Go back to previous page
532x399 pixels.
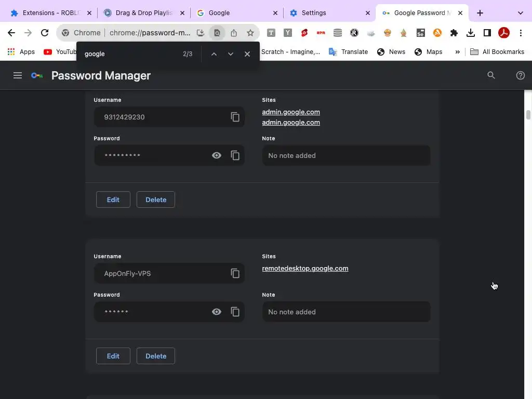coord(11,33)
